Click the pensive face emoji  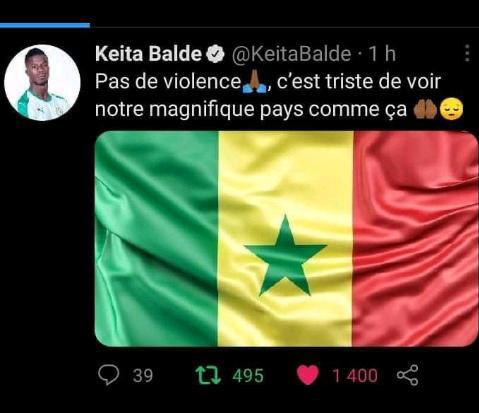coord(451,109)
